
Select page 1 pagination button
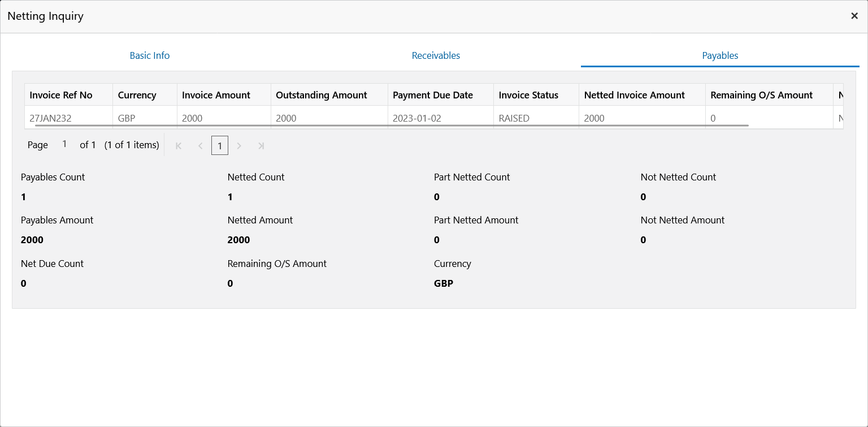tap(220, 146)
